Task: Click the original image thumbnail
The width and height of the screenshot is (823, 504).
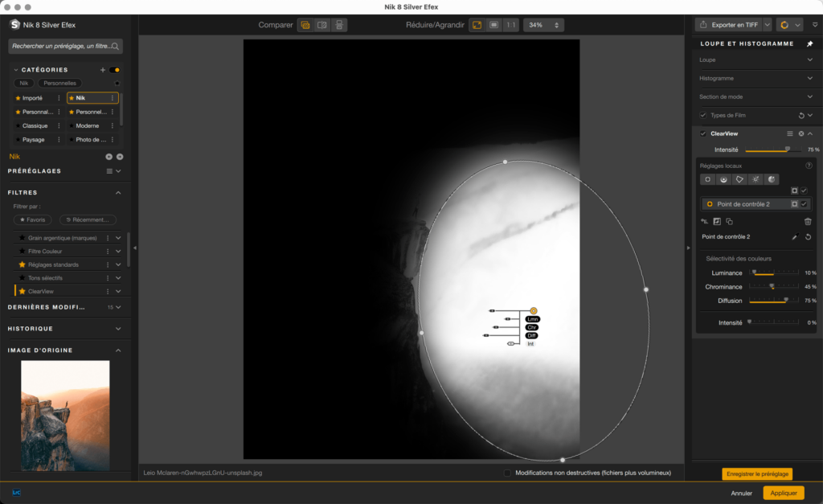Action: tap(65, 416)
